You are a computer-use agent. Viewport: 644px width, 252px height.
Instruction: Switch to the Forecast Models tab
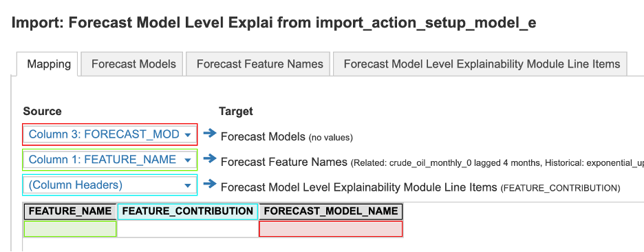[x=133, y=64]
